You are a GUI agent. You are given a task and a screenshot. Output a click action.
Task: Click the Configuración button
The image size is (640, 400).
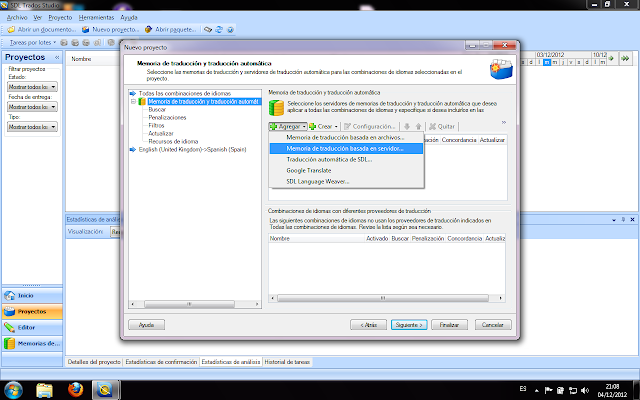pos(370,127)
